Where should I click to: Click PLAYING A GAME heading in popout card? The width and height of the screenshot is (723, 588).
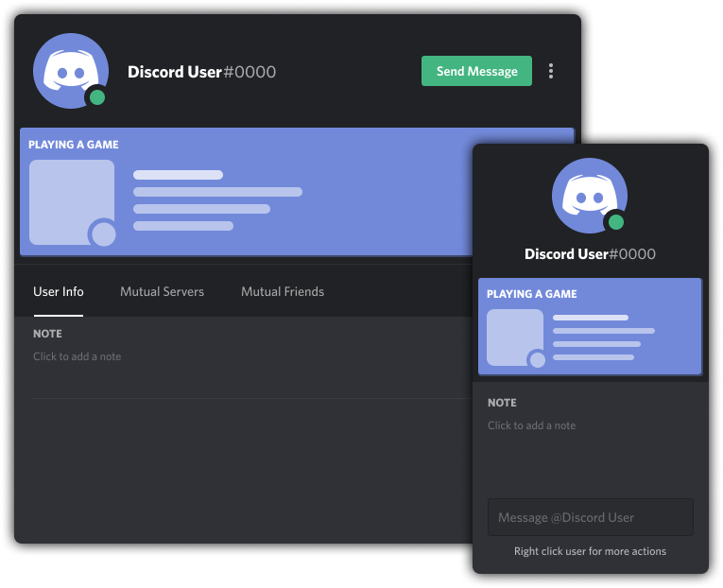click(x=532, y=294)
